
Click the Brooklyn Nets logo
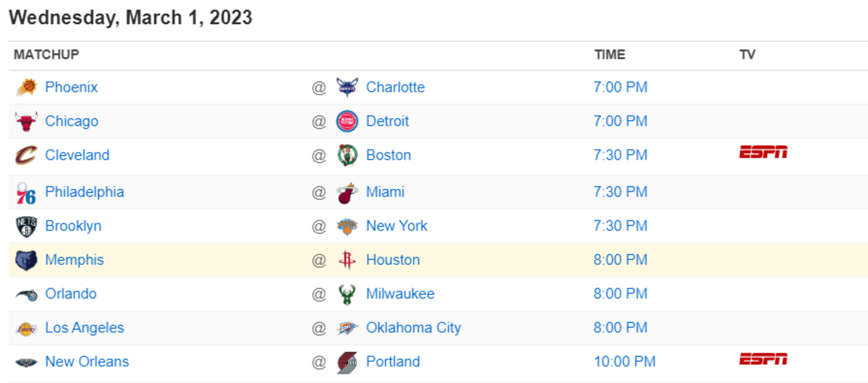tap(26, 227)
